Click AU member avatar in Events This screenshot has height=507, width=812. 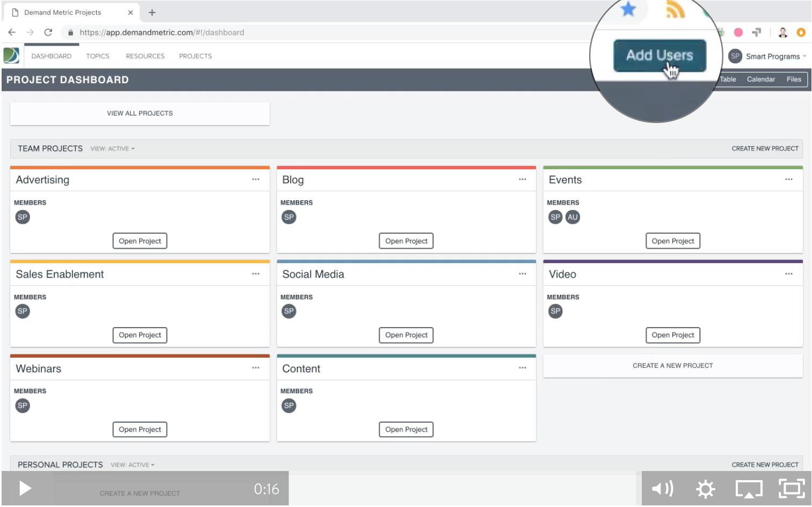(573, 217)
